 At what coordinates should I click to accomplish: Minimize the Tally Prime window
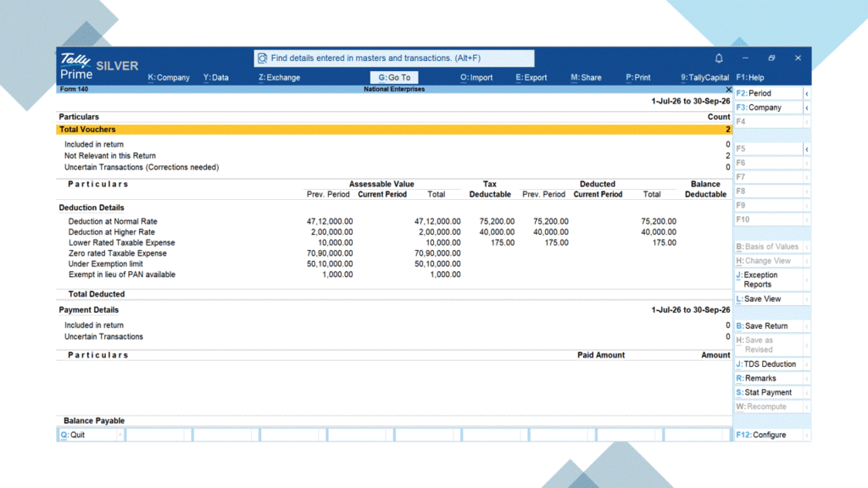click(745, 58)
